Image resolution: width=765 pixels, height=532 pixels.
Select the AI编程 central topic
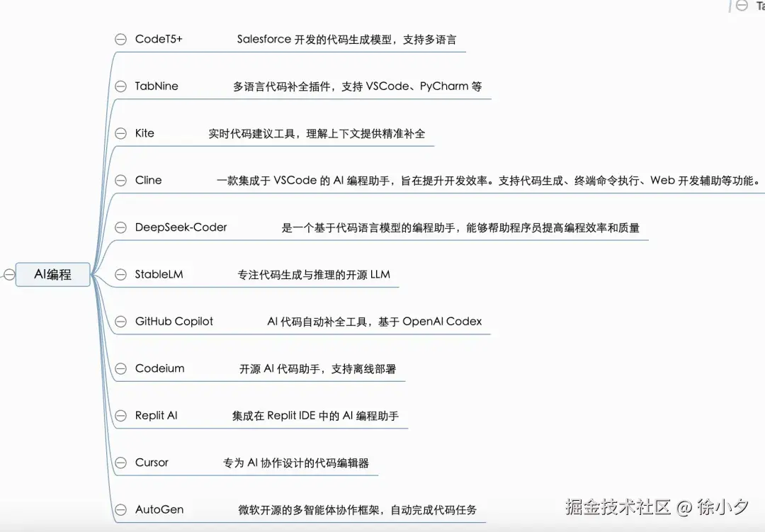52,274
